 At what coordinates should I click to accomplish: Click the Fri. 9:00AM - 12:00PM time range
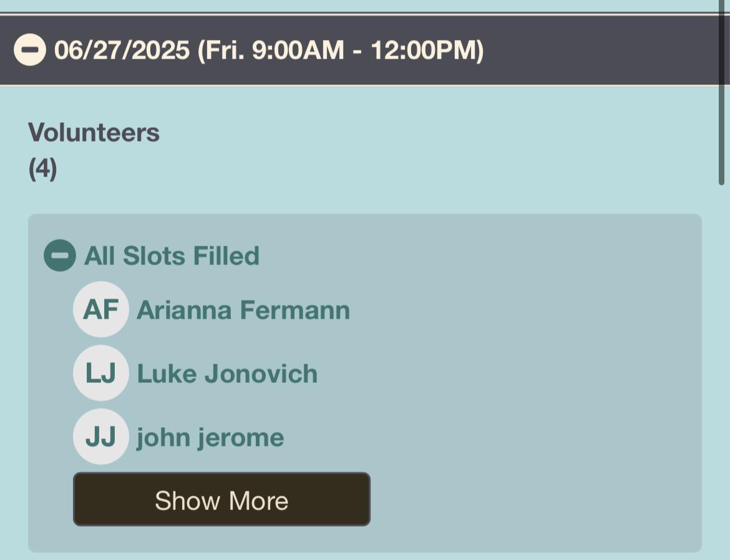340,50
